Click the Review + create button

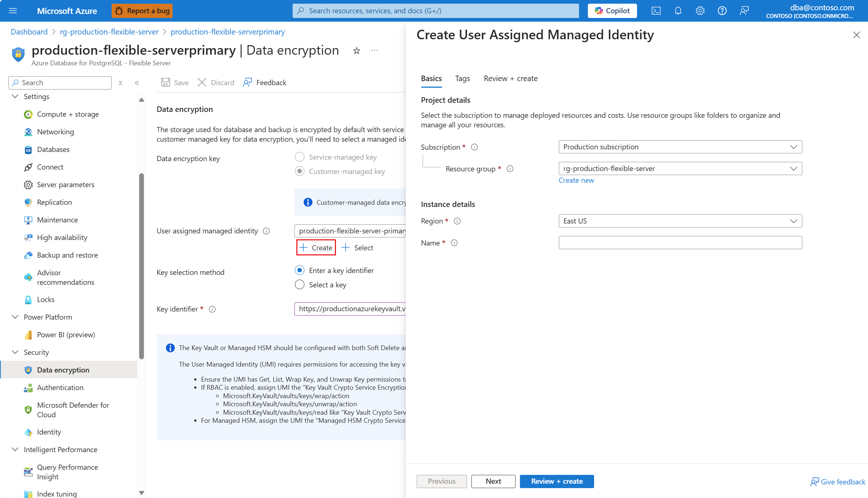(557, 481)
